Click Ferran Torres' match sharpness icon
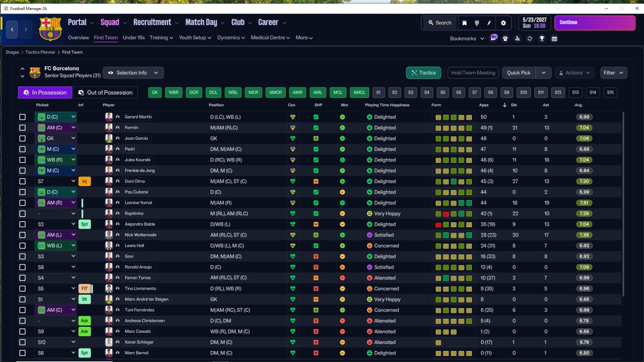The height and width of the screenshot is (362, 644). [316, 278]
